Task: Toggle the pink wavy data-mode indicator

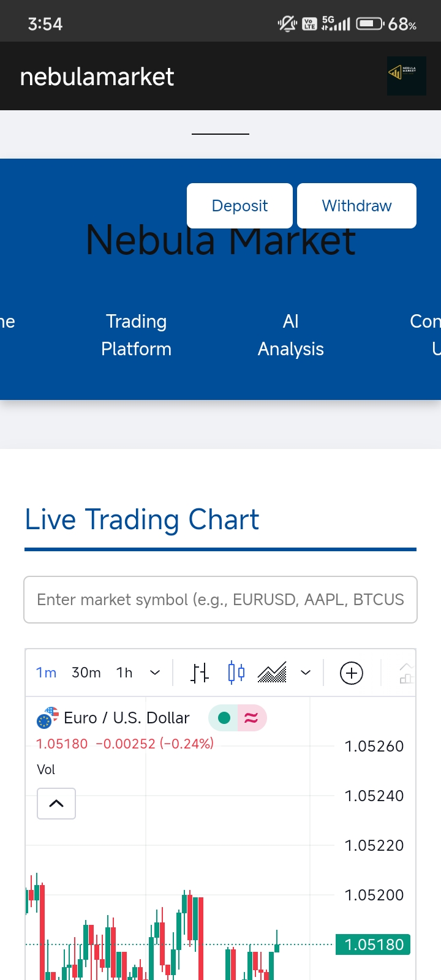Action: 251,718
